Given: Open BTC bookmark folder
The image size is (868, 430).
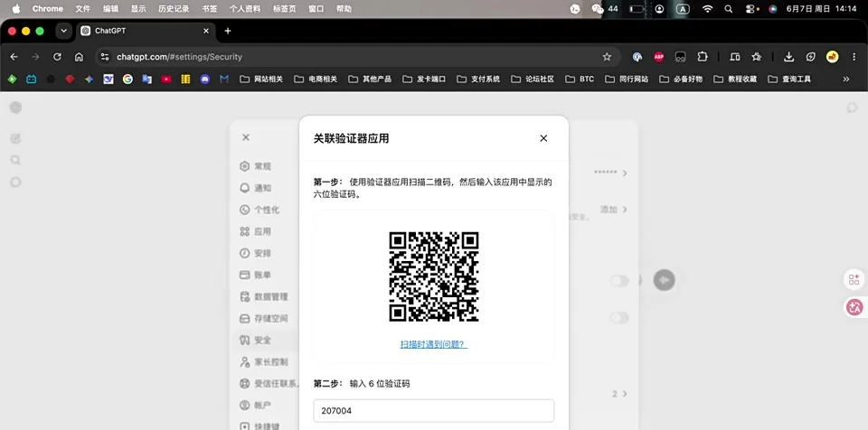Looking at the screenshot, I should 580,79.
